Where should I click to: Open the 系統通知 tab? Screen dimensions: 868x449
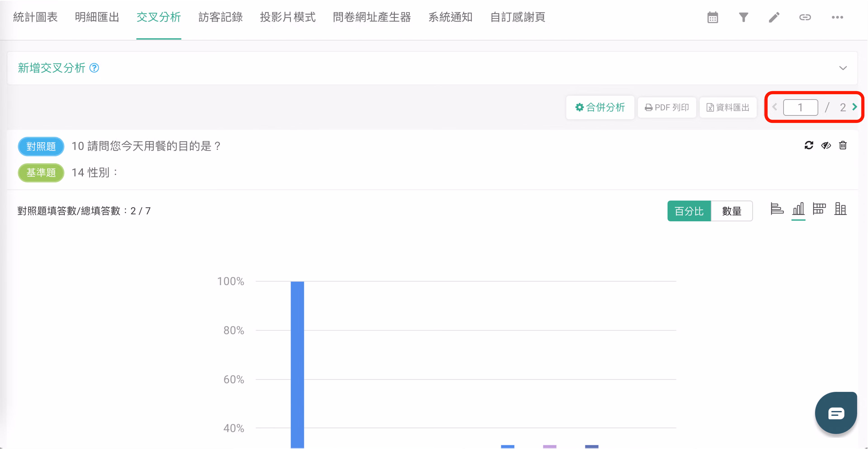[x=451, y=17]
